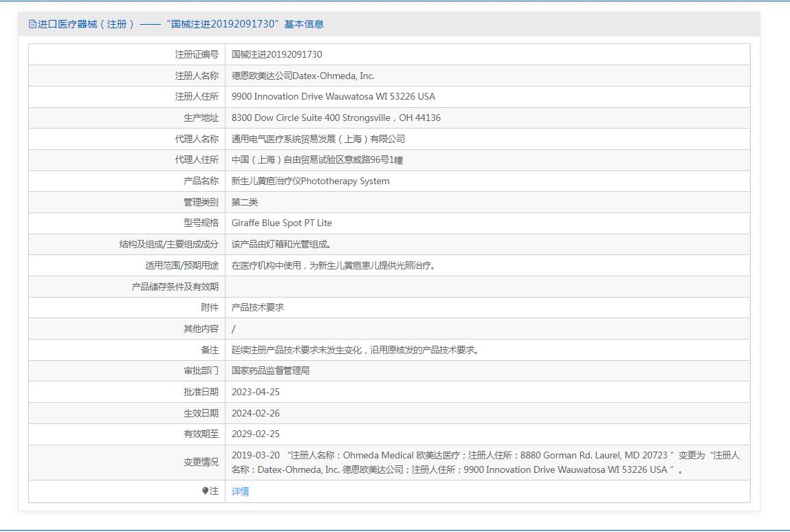Select the approving department 国家药品监督管理局
This screenshot has width=790, height=532.
tap(270, 370)
